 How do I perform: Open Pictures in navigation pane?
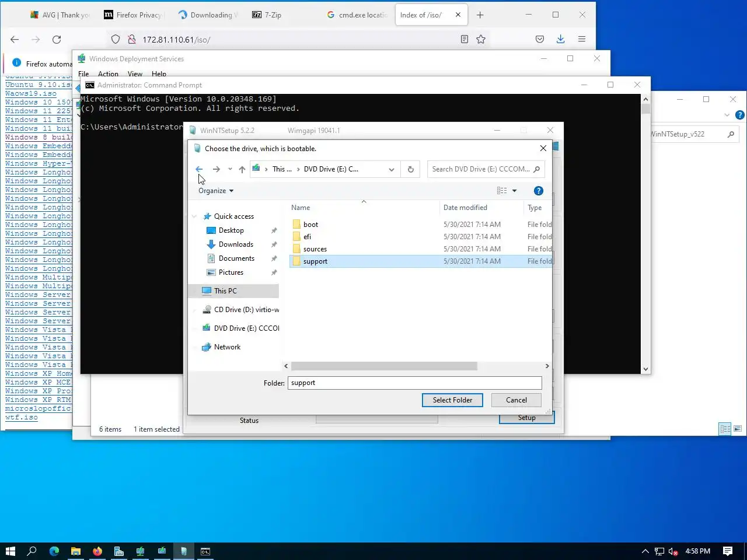point(231,272)
